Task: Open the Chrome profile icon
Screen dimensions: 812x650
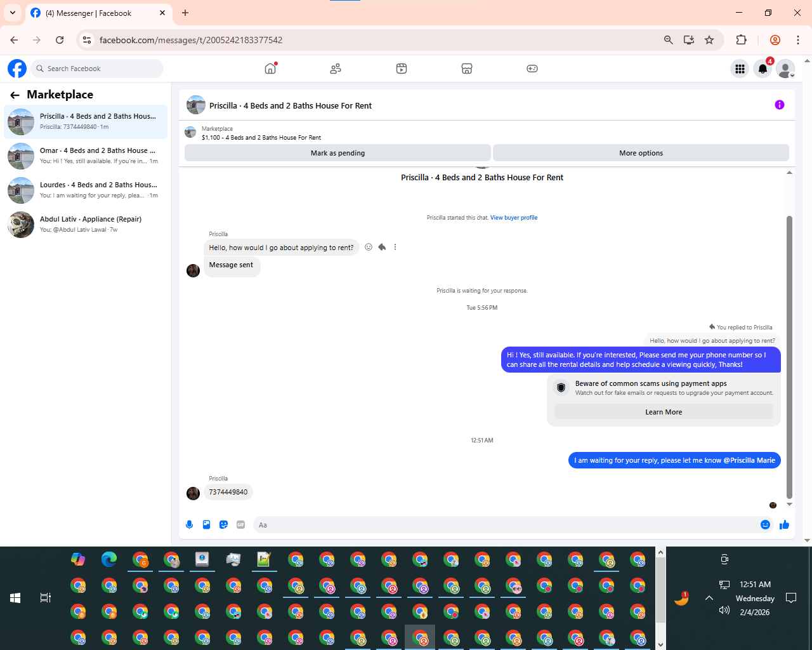Action: pyautogui.click(x=775, y=40)
